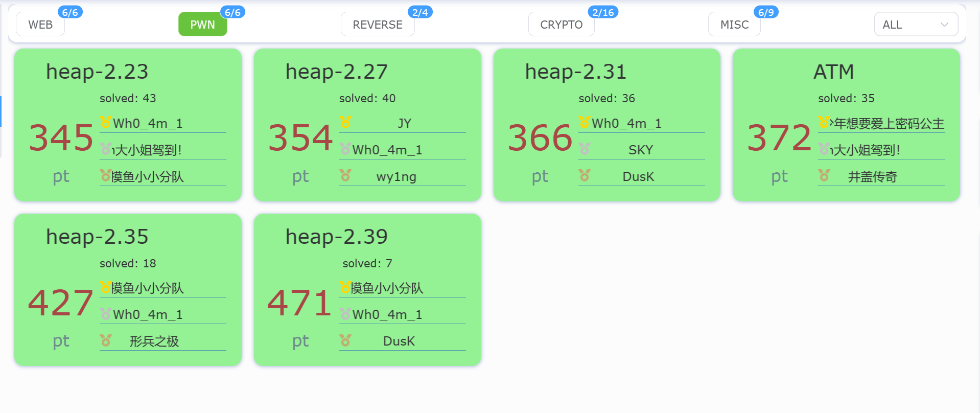Click the 2/16 badge on CRYPTO
The image size is (980, 413).
click(603, 12)
